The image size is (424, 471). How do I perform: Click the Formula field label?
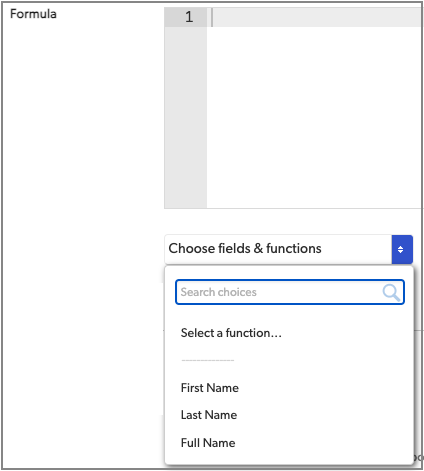[33, 14]
